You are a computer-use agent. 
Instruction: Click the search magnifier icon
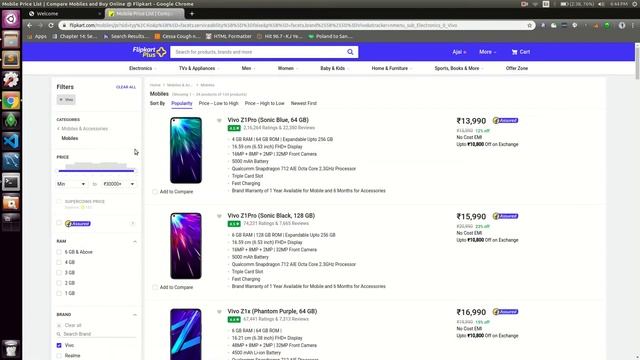pos(350,52)
